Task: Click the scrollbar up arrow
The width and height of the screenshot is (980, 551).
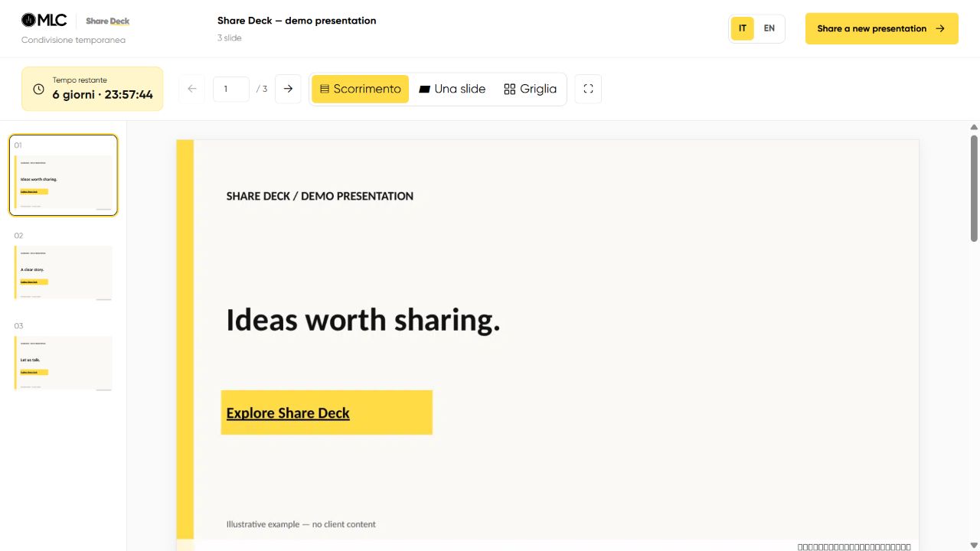Action: pyautogui.click(x=974, y=127)
